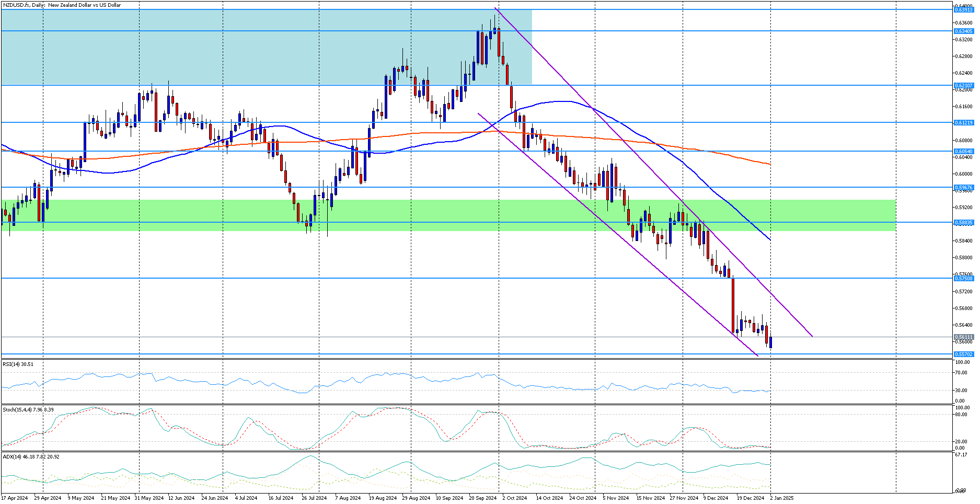
Task: Select the ADX(14) indicator label
Action: 31,456
